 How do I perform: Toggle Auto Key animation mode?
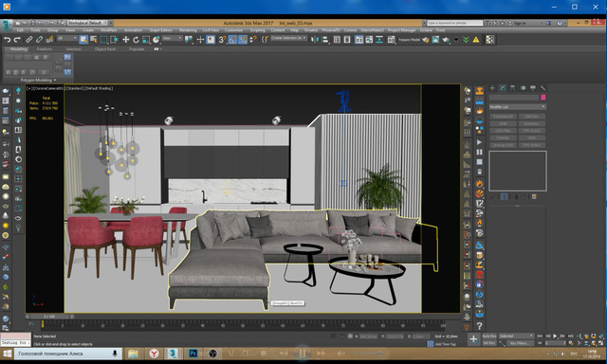(489, 337)
